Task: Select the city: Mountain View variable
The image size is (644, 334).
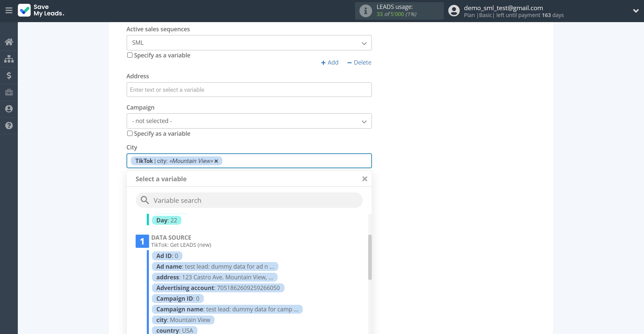Action: point(183,320)
